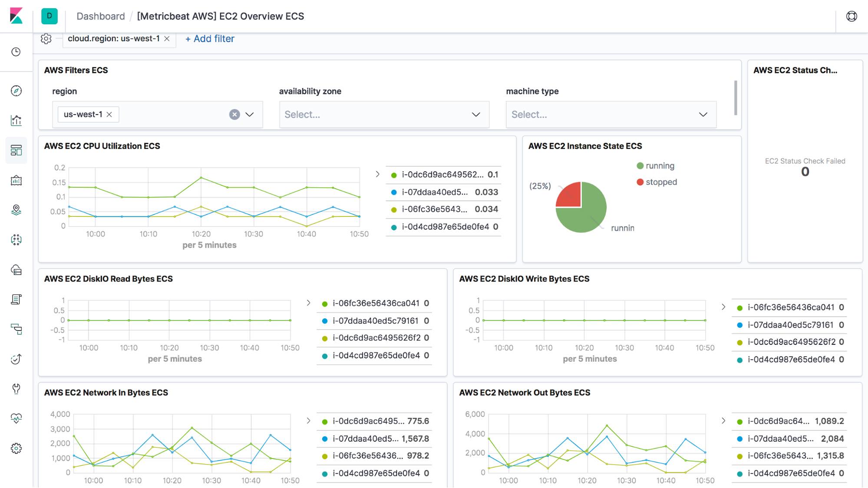Viewport: 868px width, 488px height.
Task: Click the Kibana logo icon top left
Action: pyautogui.click(x=16, y=16)
